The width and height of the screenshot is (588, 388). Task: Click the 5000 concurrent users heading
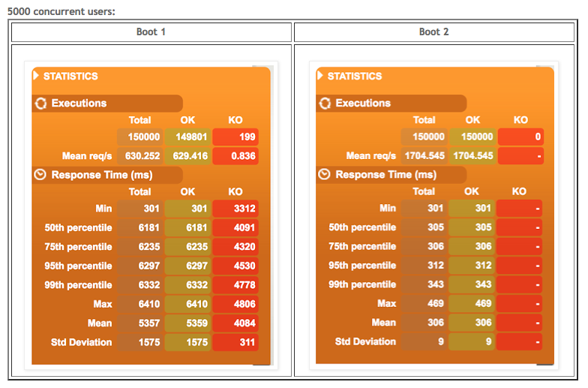[x=61, y=12]
